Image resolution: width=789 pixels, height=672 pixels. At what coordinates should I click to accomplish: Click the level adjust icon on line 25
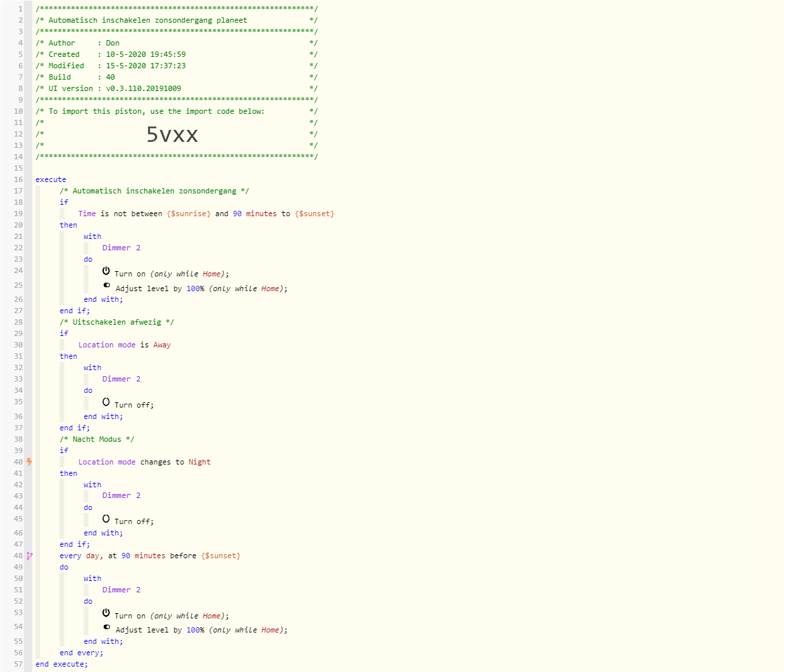pyautogui.click(x=106, y=285)
